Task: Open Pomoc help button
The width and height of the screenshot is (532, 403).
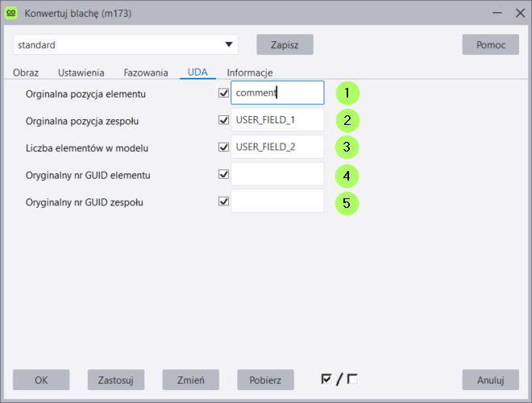Action: pyautogui.click(x=490, y=44)
